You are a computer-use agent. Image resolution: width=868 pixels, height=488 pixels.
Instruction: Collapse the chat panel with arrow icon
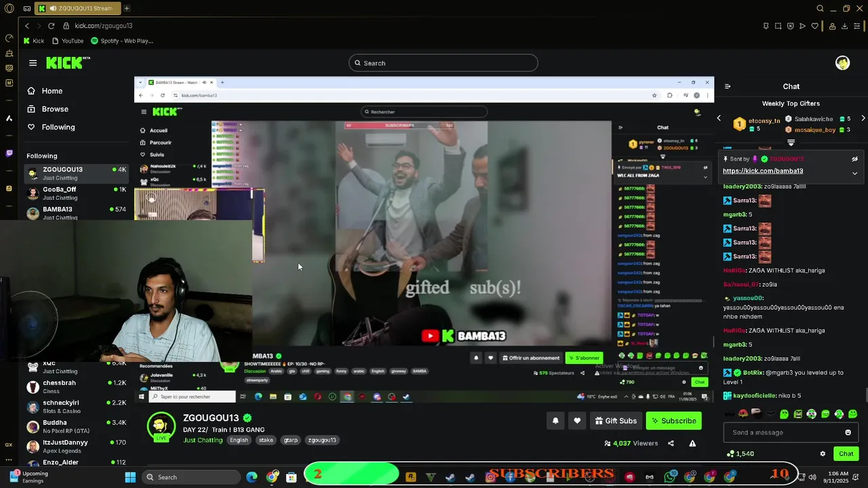[x=728, y=87]
